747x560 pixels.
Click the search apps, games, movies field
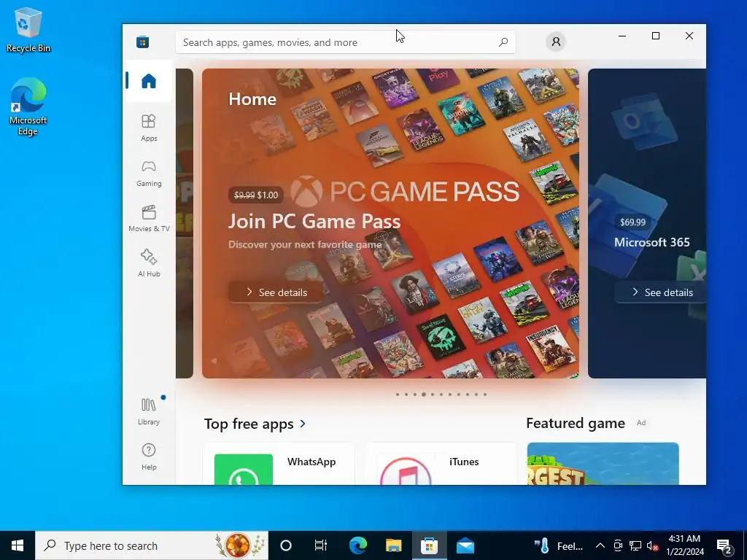click(345, 42)
